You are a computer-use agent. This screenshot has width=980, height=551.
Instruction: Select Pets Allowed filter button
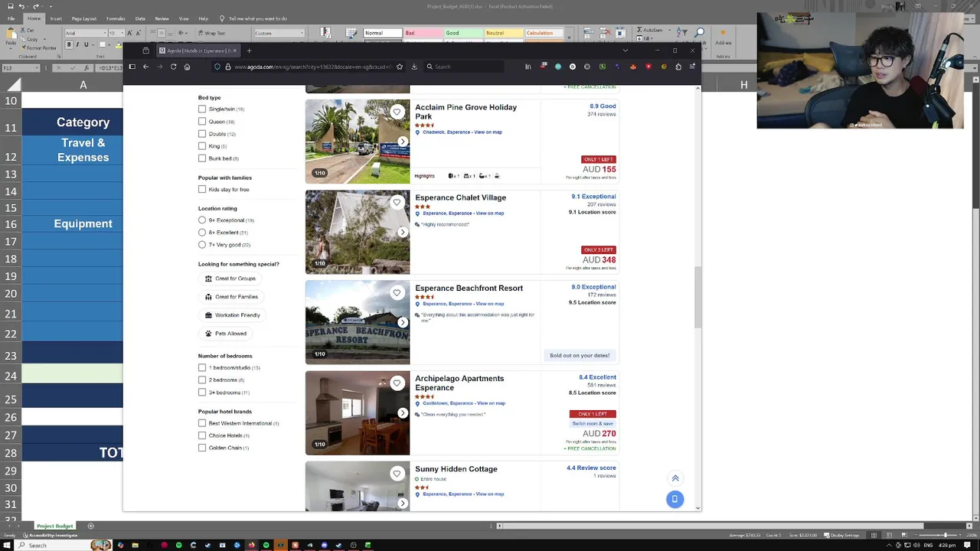(226, 334)
